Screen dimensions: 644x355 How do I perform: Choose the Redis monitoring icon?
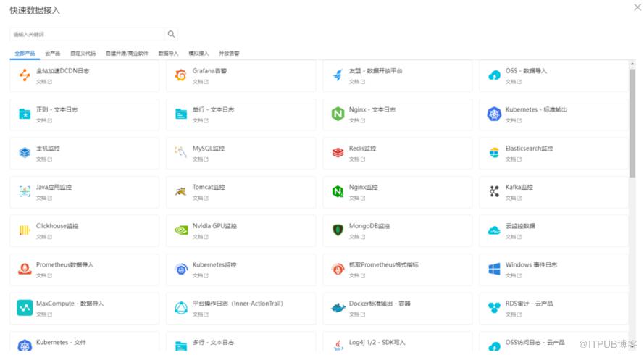(x=338, y=152)
